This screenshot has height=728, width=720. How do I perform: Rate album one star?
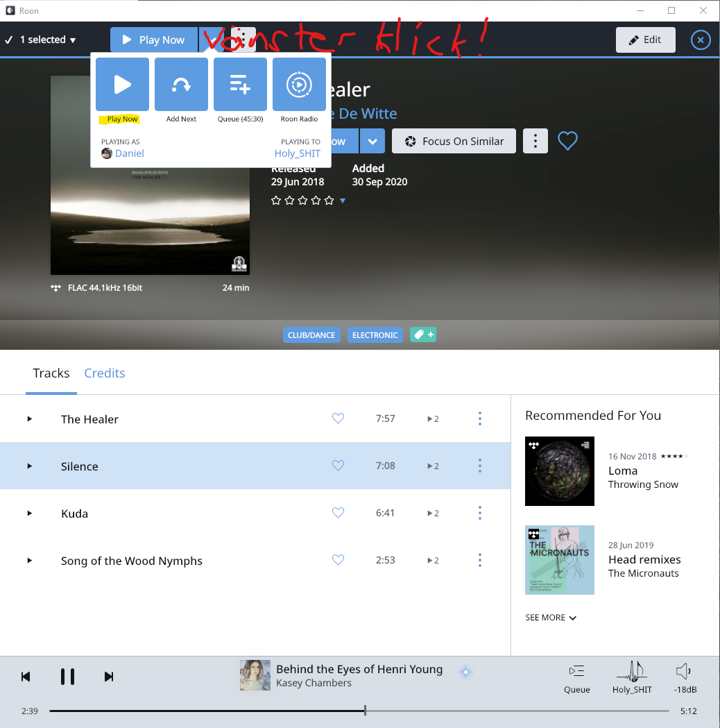[x=276, y=201]
